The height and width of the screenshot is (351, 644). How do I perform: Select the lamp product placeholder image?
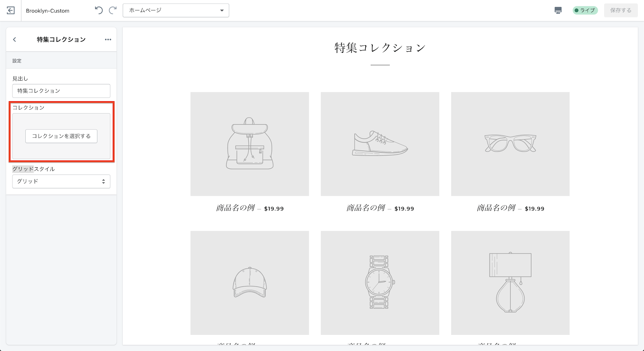click(510, 282)
